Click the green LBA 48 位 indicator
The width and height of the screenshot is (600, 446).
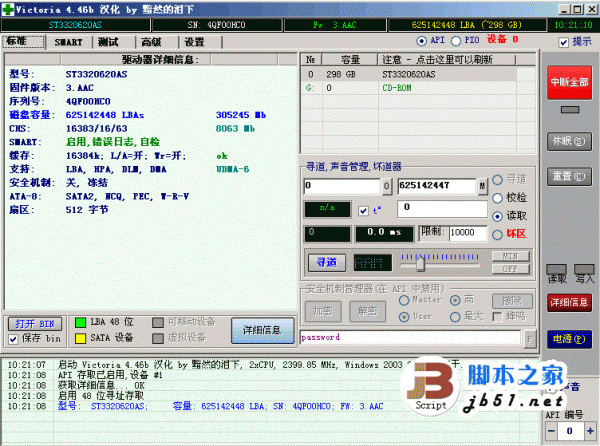click(80, 322)
